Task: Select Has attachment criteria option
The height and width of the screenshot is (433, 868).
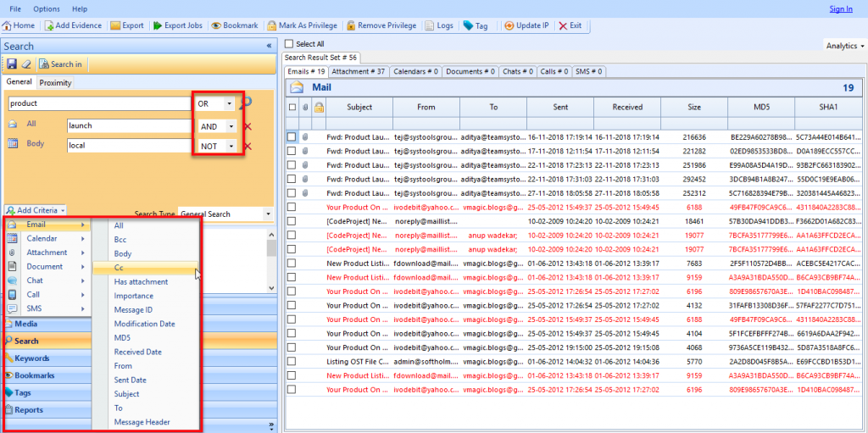Action: (142, 282)
